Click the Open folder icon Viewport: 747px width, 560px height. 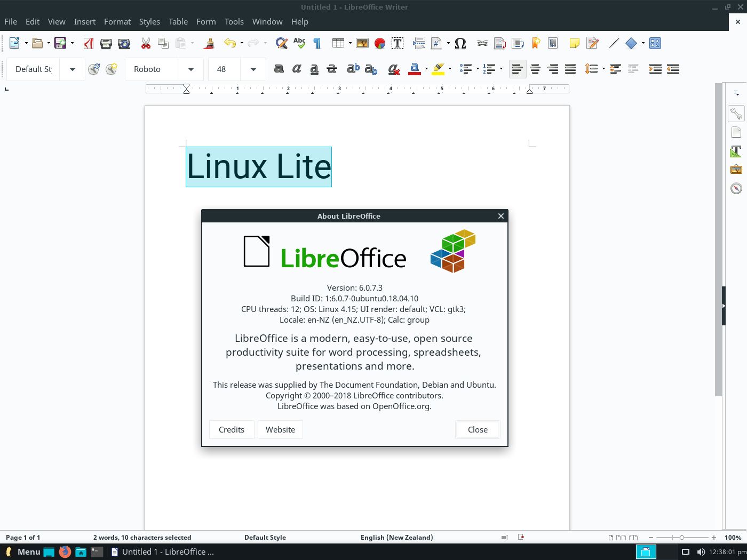[37, 43]
